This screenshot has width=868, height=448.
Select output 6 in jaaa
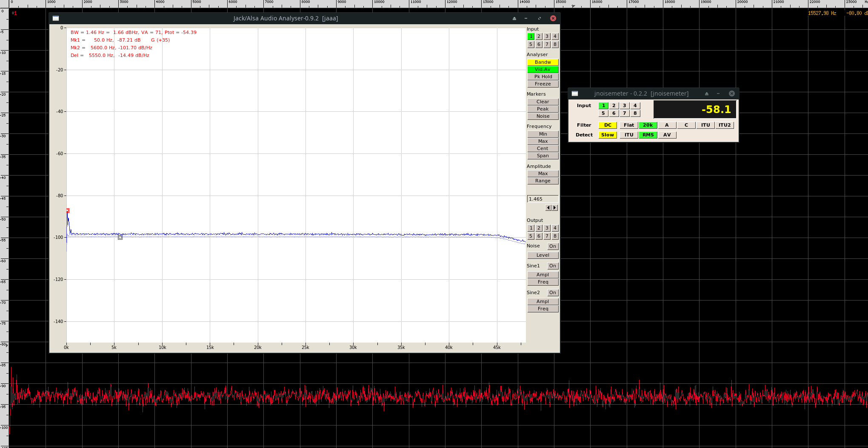coord(539,236)
